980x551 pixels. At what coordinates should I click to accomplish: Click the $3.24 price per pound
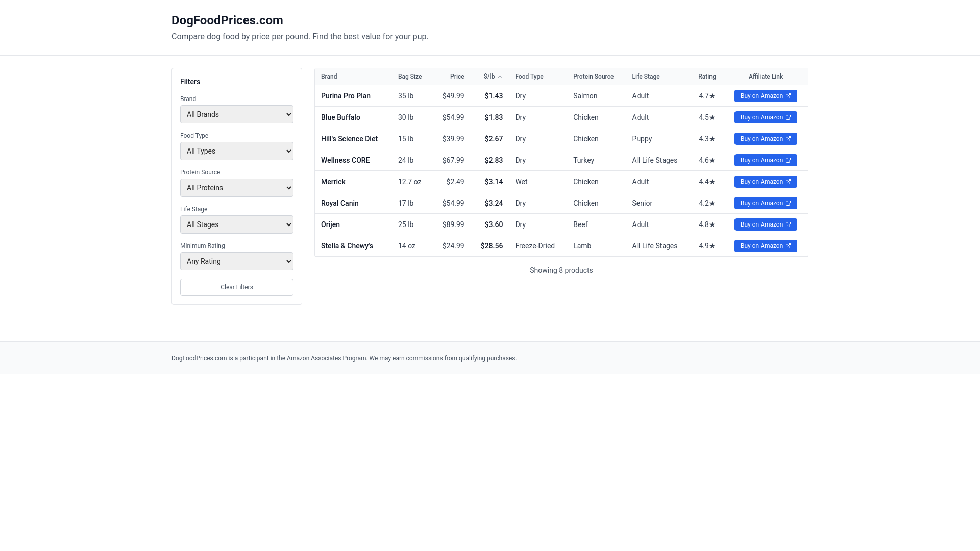pyautogui.click(x=494, y=203)
